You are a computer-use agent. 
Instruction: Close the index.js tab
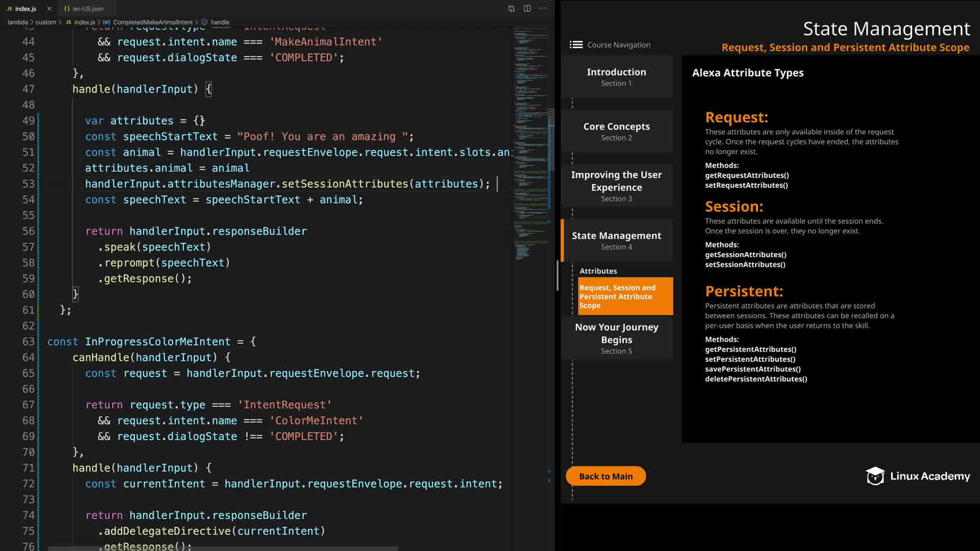(x=49, y=9)
